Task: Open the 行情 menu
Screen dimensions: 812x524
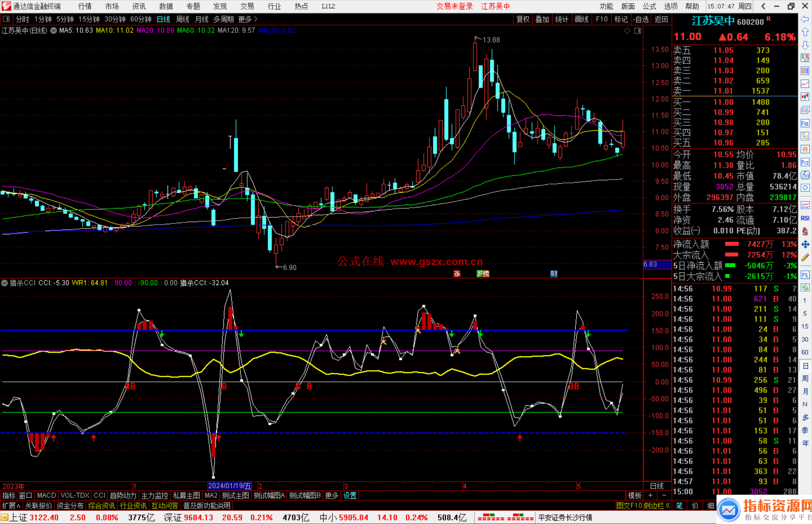Action: tap(85, 6)
